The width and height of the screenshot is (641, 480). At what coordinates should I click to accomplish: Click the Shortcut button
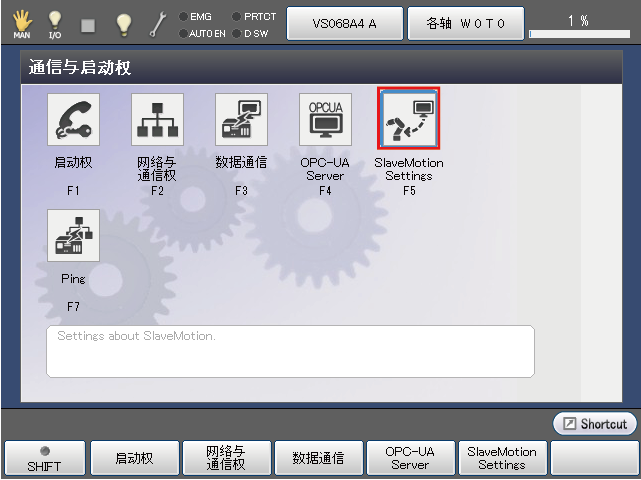click(595, 424)
